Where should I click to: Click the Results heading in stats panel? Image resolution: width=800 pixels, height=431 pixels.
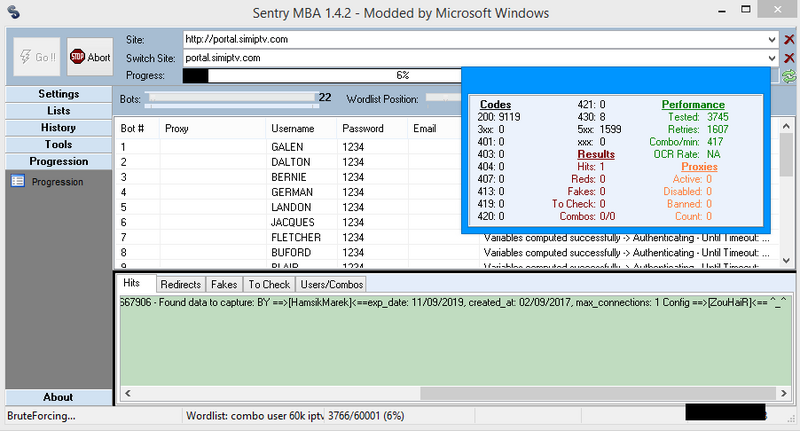pos(596,154)
